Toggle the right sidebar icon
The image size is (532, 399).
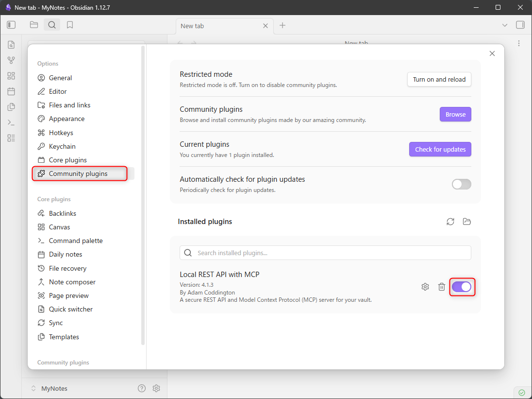(x=520, y=25)
